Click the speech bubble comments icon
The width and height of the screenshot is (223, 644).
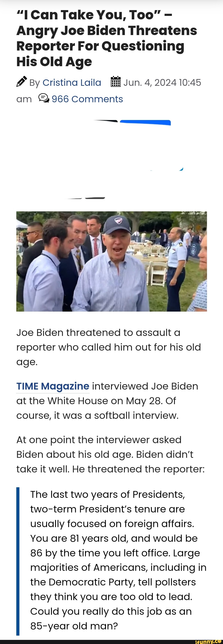coord(44,98)
